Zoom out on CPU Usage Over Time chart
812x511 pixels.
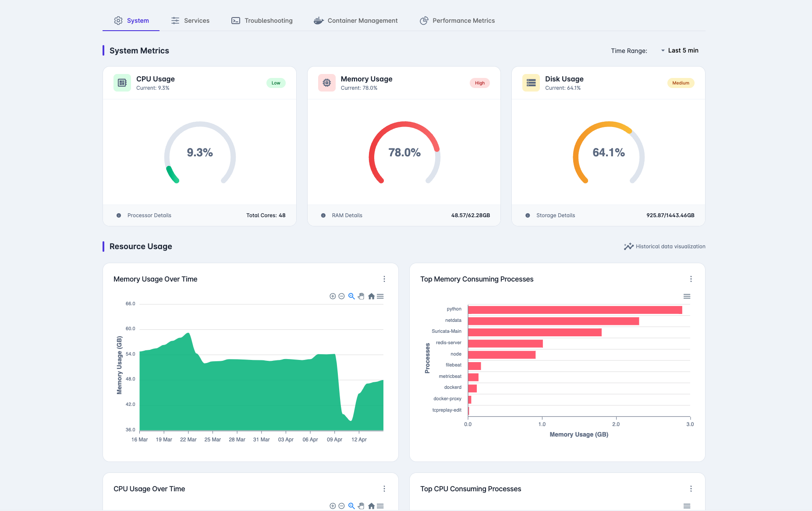341,506
